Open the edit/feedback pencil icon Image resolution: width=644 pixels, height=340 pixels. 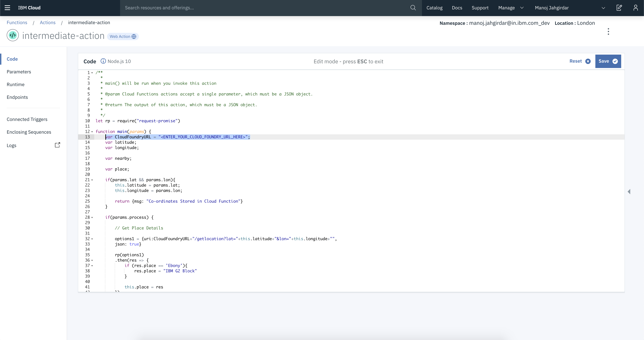(x=619, y=8)
